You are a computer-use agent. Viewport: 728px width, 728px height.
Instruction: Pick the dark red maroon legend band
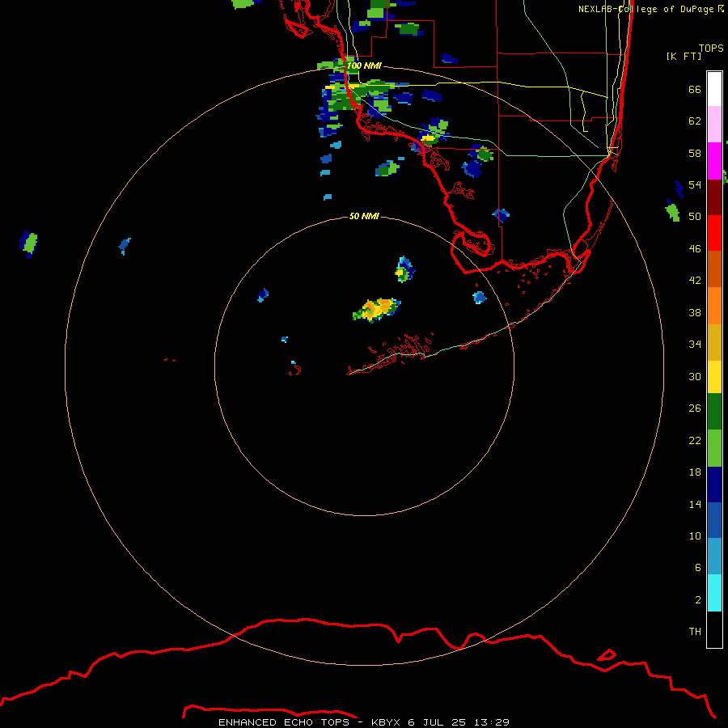pyautogui.click(x=714, y=197)
